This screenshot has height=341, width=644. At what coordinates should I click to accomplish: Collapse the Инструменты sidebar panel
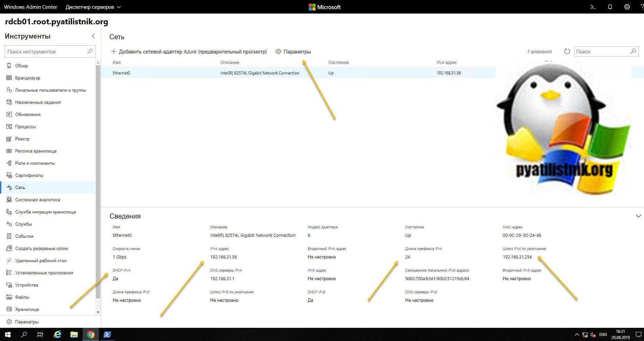pyautogui.click(x=93, y=36)
